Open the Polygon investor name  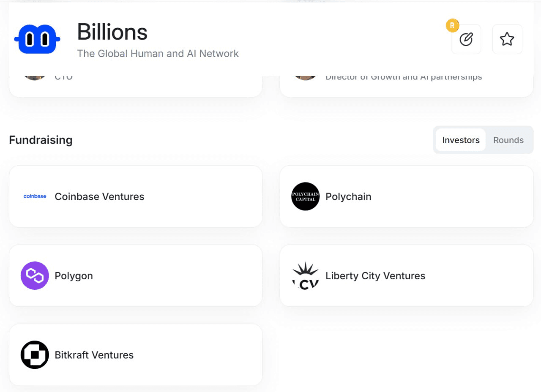[x=74, y=276]
